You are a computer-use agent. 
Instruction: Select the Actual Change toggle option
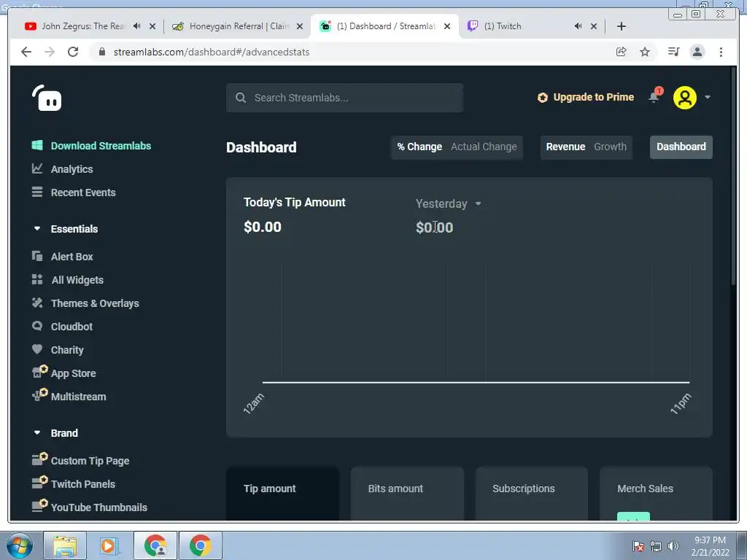[x=484, y=147]
